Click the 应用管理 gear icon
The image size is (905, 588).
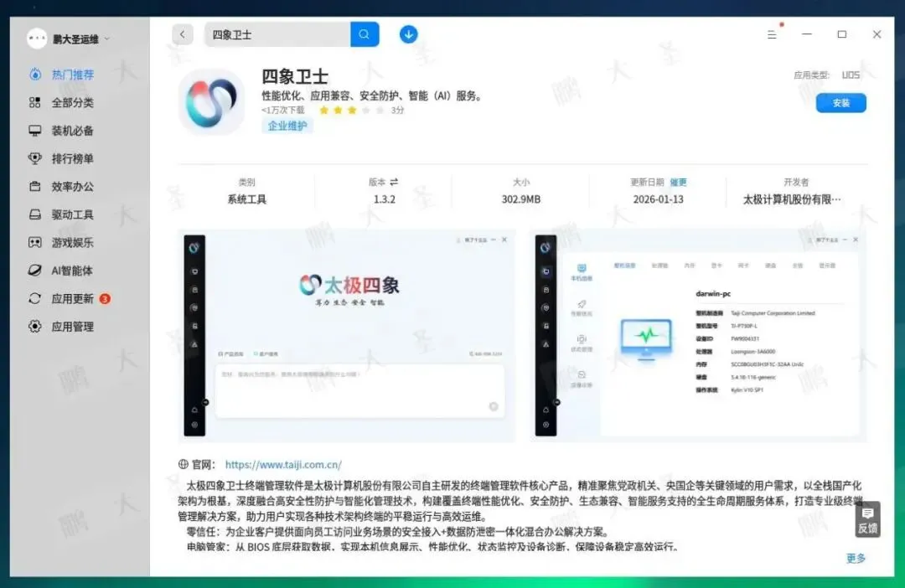[35, 327]
